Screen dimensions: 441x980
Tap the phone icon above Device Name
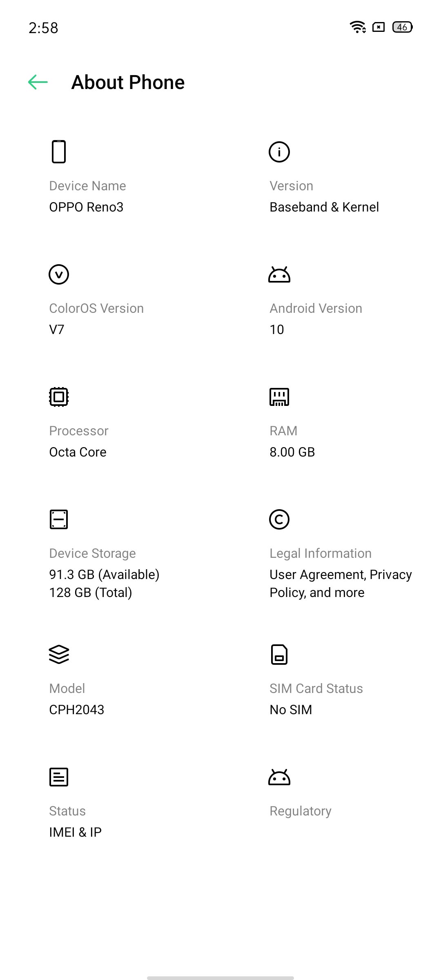pyautogui.click(x=59, y=151)
